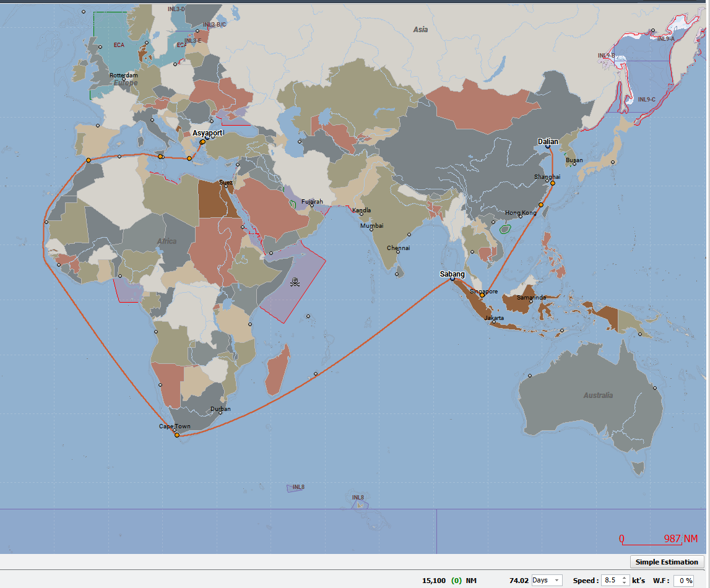Click the orange waypoint below Cape Town
Viewport: 710px width, 588px height.
177,435
